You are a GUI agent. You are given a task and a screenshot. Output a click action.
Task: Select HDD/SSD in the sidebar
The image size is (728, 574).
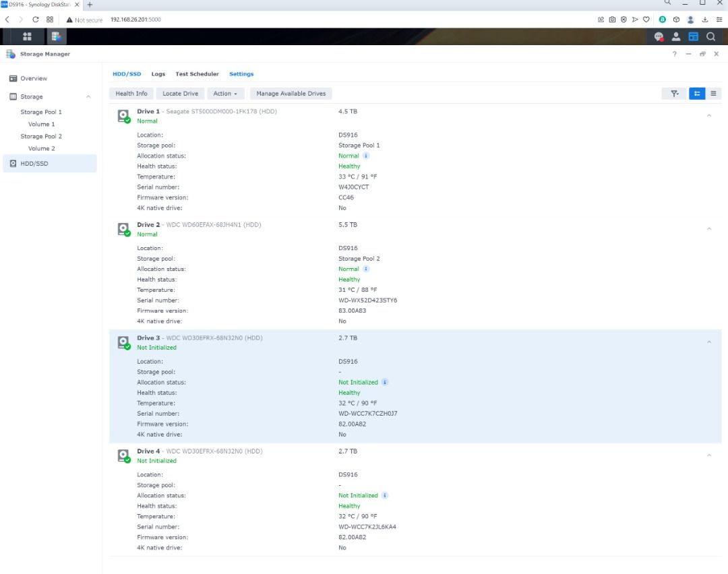pos(50,163)
